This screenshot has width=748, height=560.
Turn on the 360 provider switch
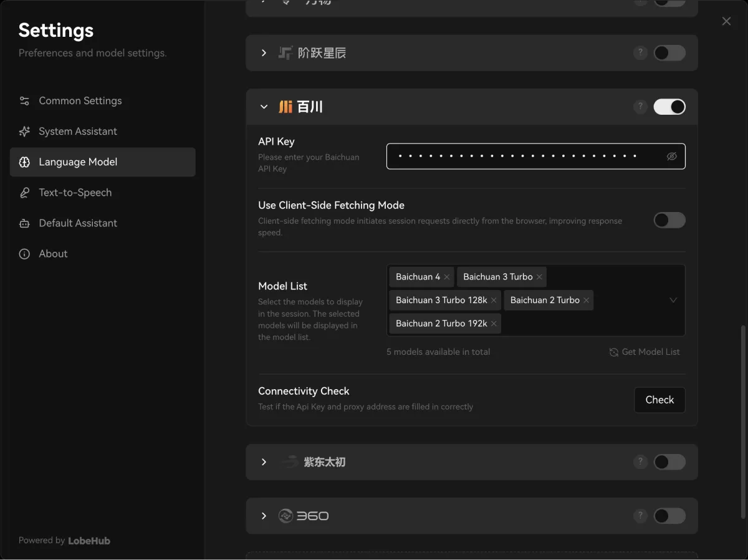tap(669, 516)
